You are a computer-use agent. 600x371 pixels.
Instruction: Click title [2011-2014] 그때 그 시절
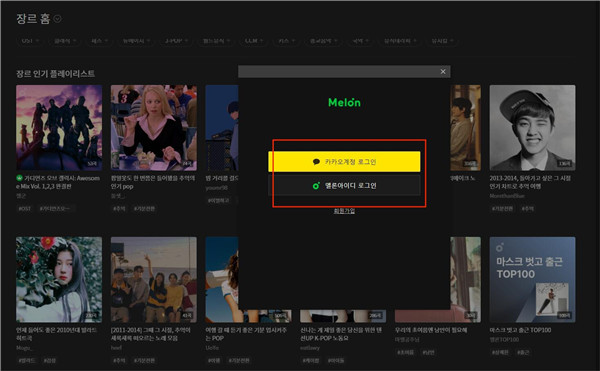pos(151,334)
